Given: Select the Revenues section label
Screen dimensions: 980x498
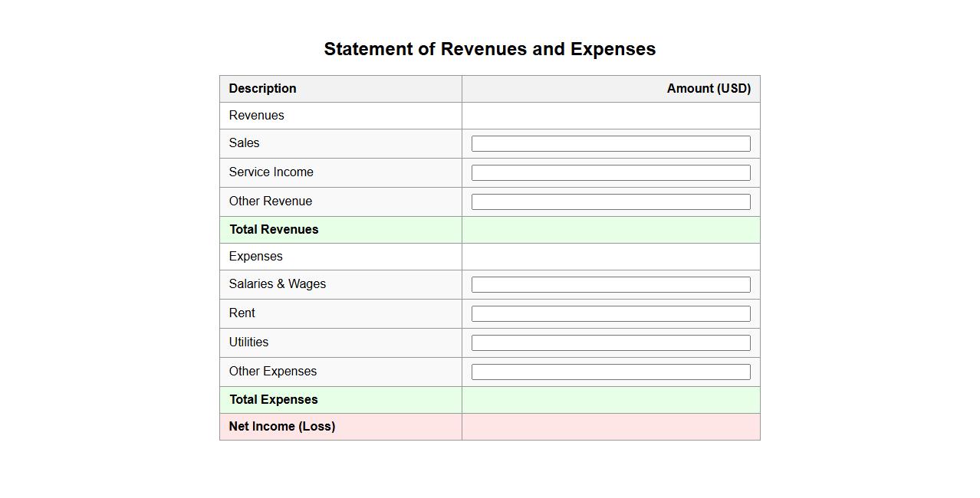Looking at the screenshot, I should [x=256, y=116].
